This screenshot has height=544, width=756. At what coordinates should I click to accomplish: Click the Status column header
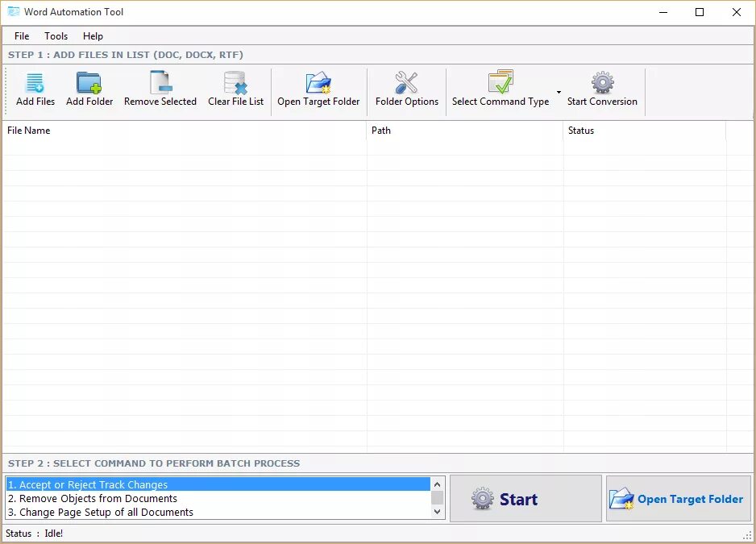[645, 131]
